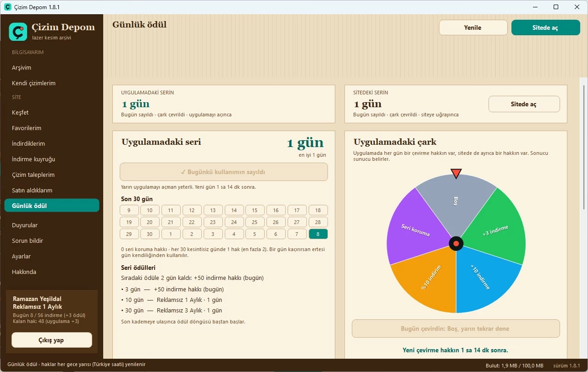
Task: Maximize the Çizim Depom window
Action: click(x=556, y=7)
